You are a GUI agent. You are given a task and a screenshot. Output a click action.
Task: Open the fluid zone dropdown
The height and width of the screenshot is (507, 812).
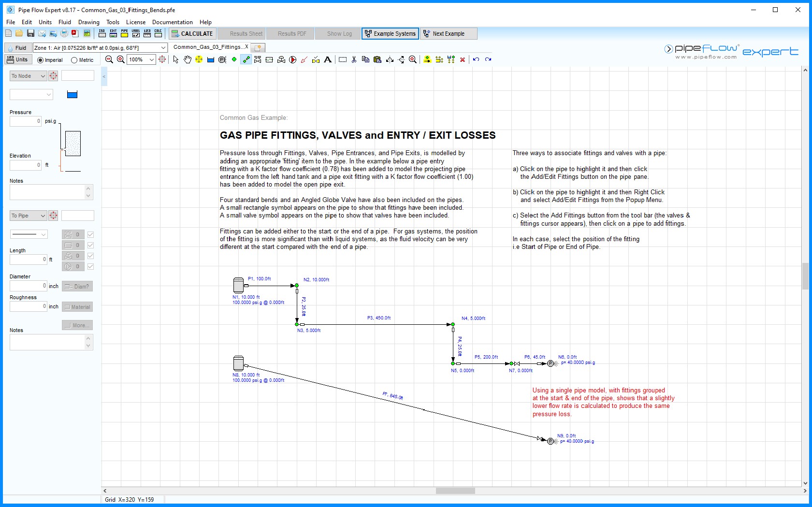(163, 48)
